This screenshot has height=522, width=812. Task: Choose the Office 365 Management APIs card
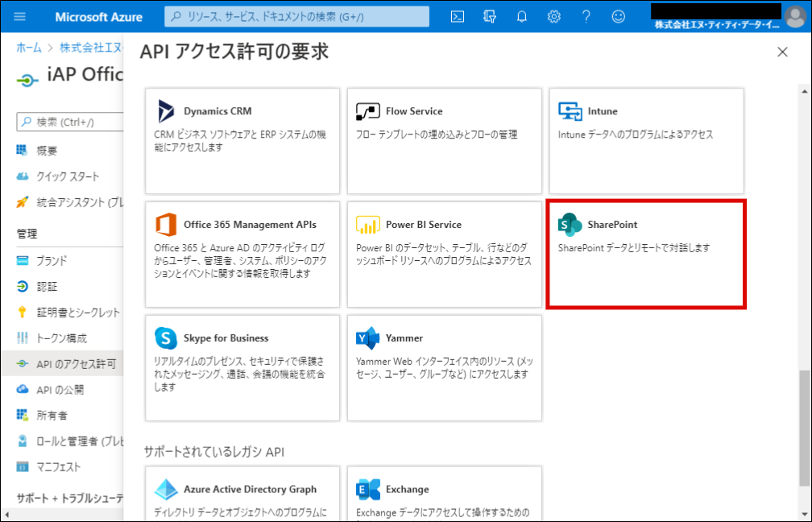pos(242,255)
